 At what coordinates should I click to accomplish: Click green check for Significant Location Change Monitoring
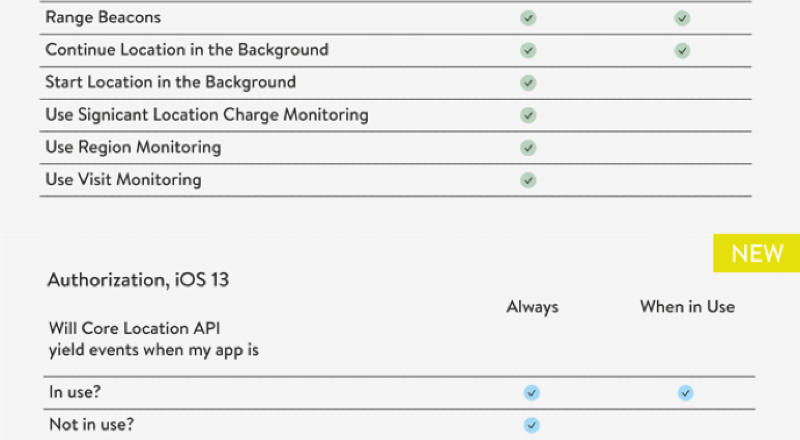point(528,115)
